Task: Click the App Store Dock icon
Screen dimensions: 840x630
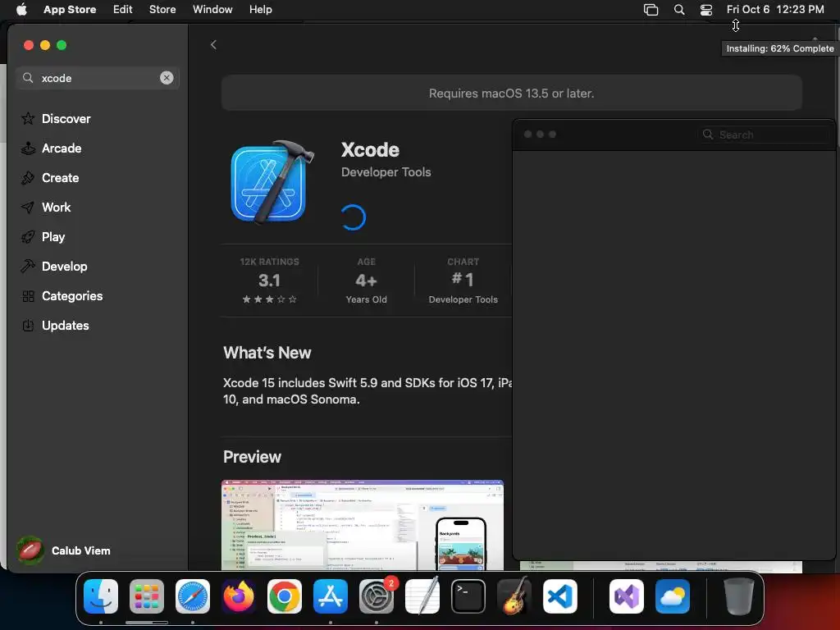Action: tap(331, 596)
